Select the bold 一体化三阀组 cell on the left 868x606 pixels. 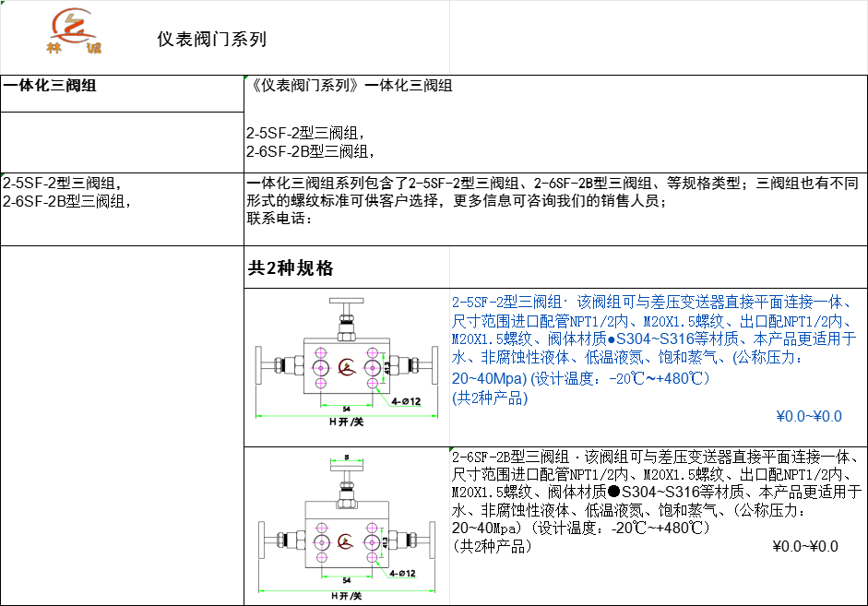coord(51,87)
